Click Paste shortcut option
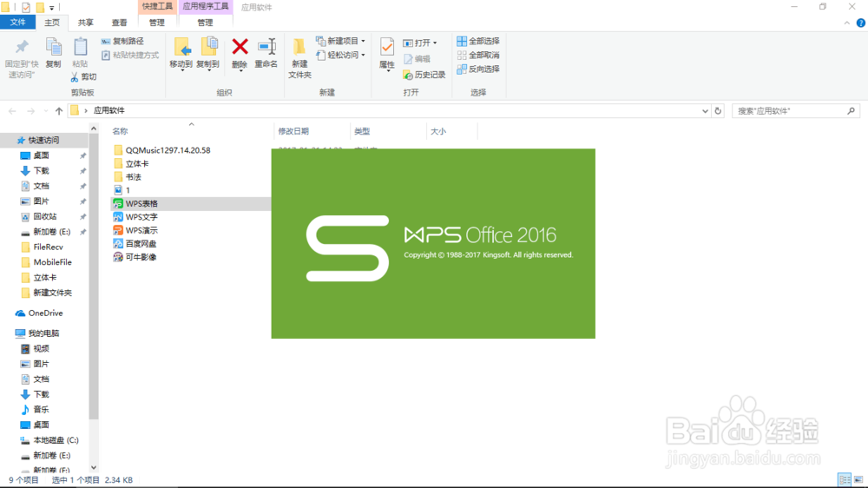Viewport: 868px width, 488px height. point(130,55)
